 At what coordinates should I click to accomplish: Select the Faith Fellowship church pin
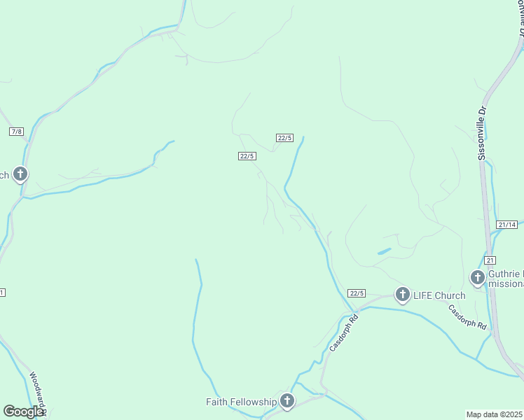click(x=287, y=401)
